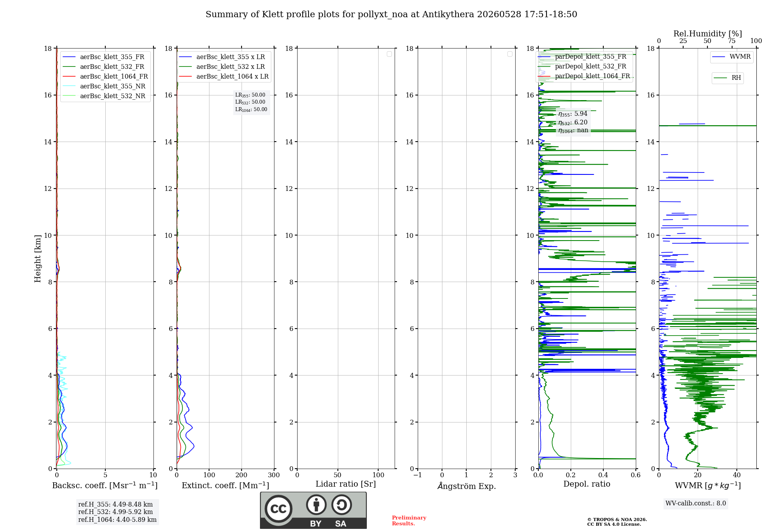Click the empty legend box in Lidar ratio plot
The width and height of the screenshot is (783, 532).
coord(389,54)
